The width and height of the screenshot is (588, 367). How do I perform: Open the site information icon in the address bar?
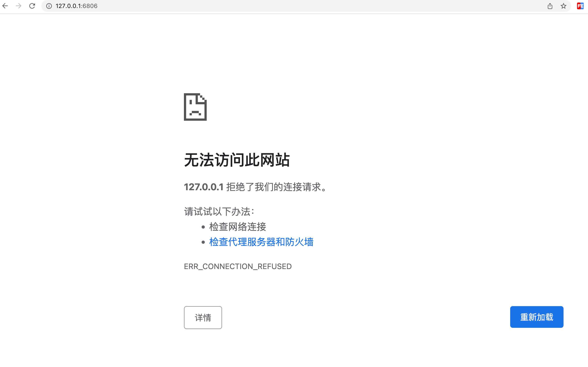49,6
